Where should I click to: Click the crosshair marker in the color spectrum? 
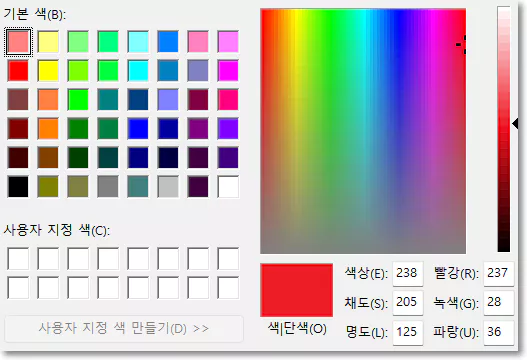pos(462,44)
